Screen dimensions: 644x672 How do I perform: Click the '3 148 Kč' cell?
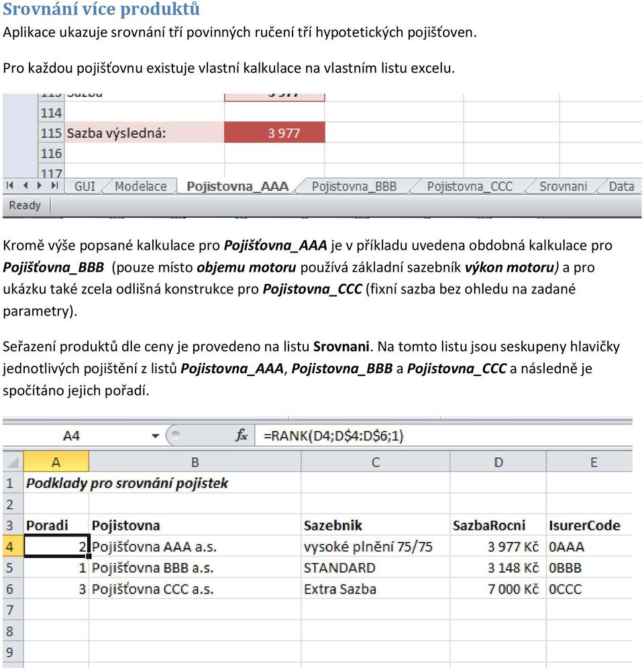pyautogui.click(x=498, y=567)
